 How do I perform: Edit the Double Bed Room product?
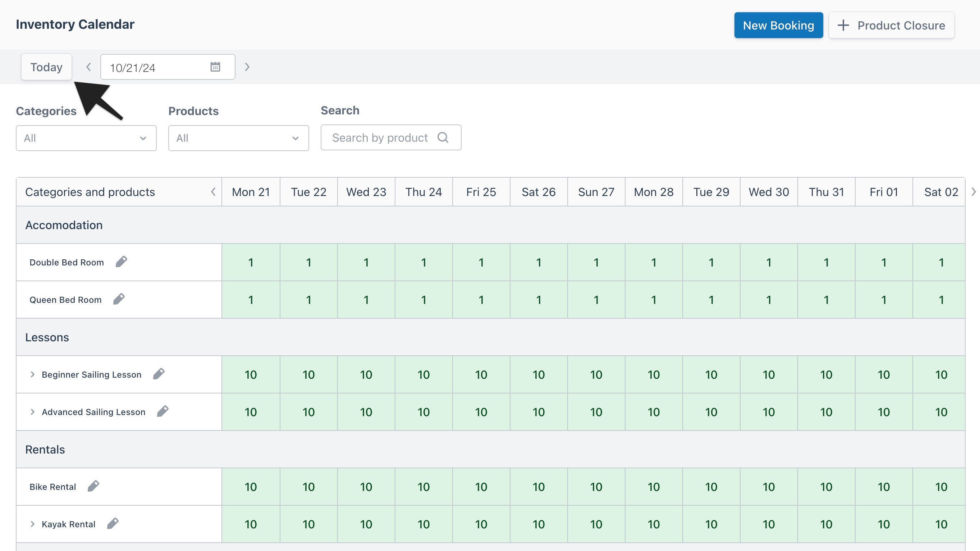tap(122, 262)
